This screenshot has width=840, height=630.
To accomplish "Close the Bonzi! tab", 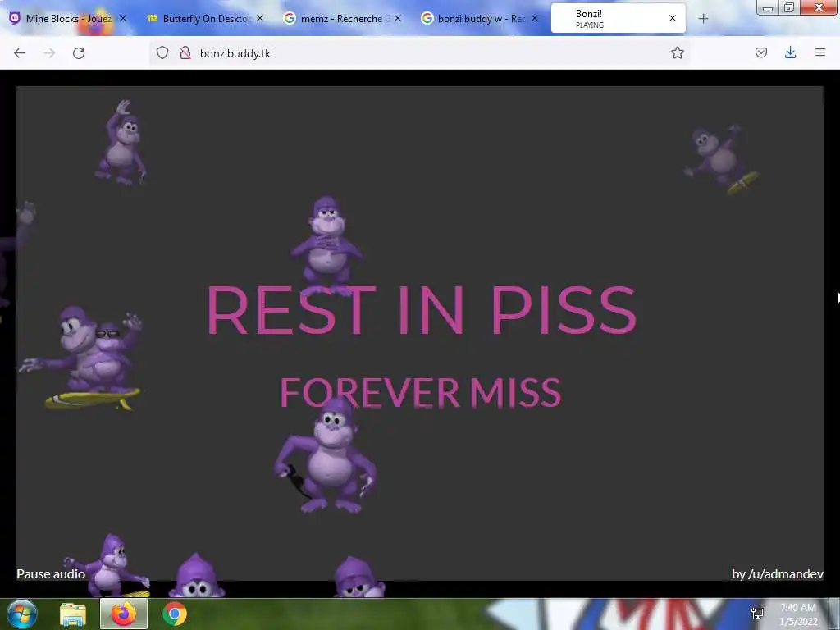I will click(x=673, y=18).
